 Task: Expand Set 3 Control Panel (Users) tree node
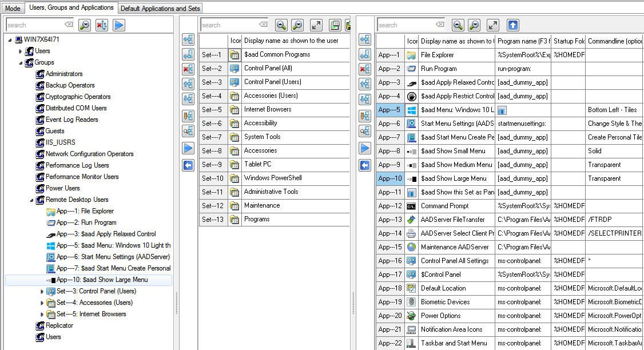pos(42,291)
